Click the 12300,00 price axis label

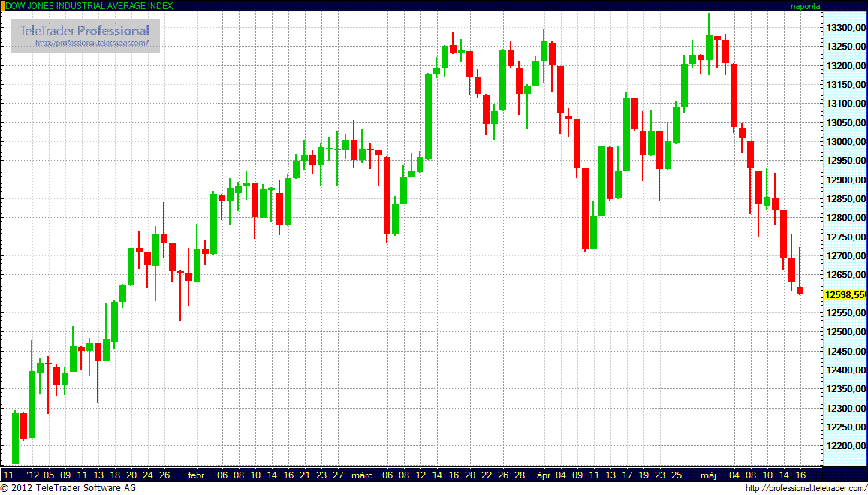click(845, 409)
